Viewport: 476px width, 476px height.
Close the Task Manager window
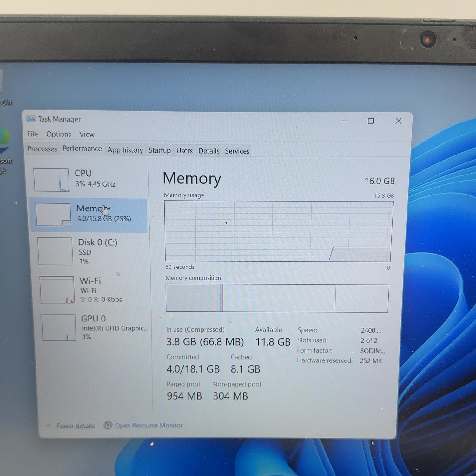tap(399, 121)
